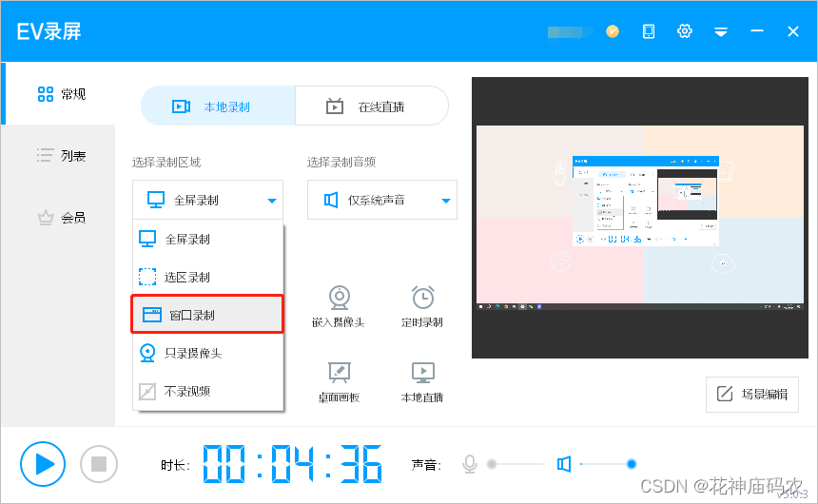This screenshot has height=504, width=818.
Task: Click the webcam icon for 只录摄像头
Action: pyautogui.click(x=147, y=353)
